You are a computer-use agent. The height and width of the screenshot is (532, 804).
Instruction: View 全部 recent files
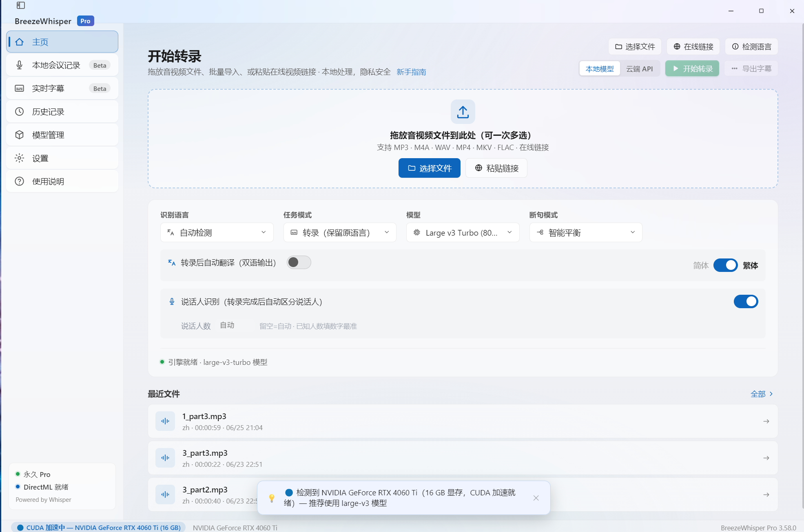(x=762, y=394)
